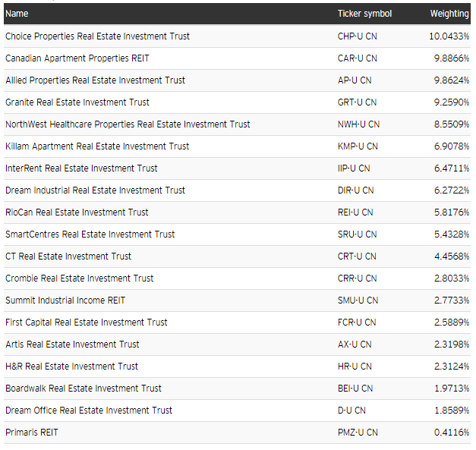Click weighting value 2.3198%
The height and width of the screenshot is (450, 476).
[x=452, y=345]
